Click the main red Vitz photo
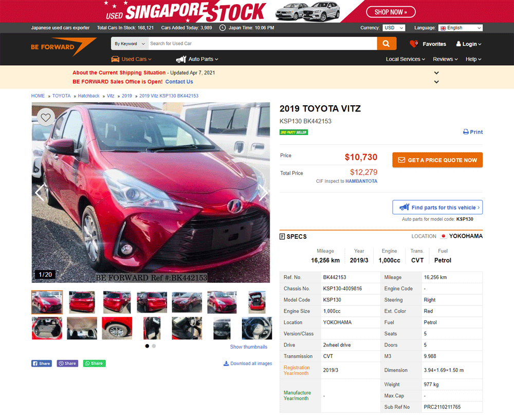 151,193
